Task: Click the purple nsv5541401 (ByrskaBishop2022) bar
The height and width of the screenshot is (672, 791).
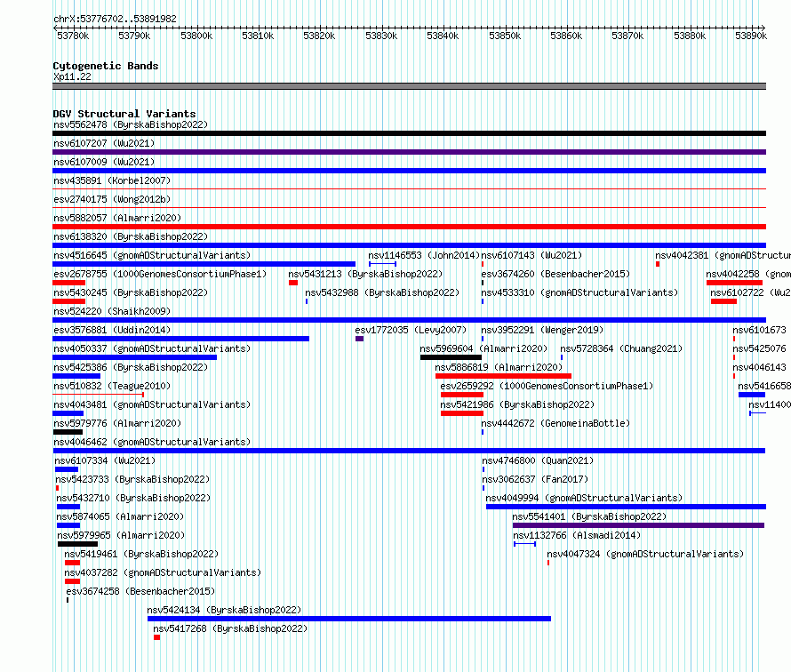Action: coord(639,525)
